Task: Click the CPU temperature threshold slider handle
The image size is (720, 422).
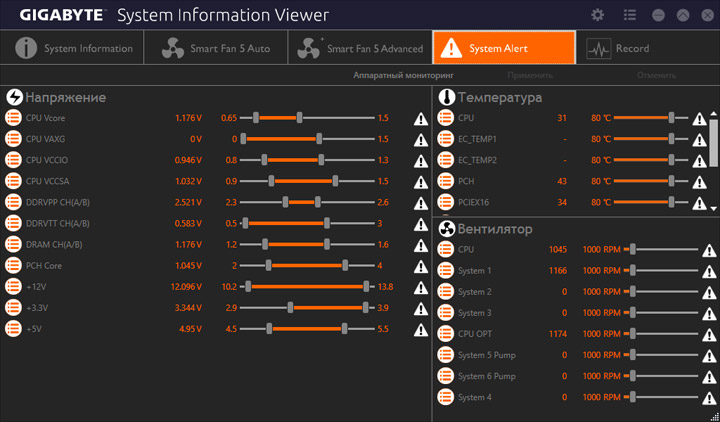Action: click(x=671, y=118)
